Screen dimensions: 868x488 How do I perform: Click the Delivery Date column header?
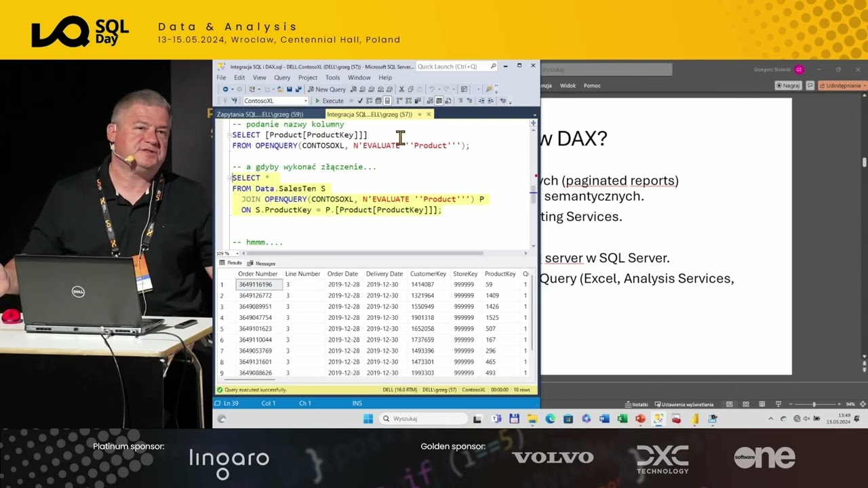coord(384,274)
